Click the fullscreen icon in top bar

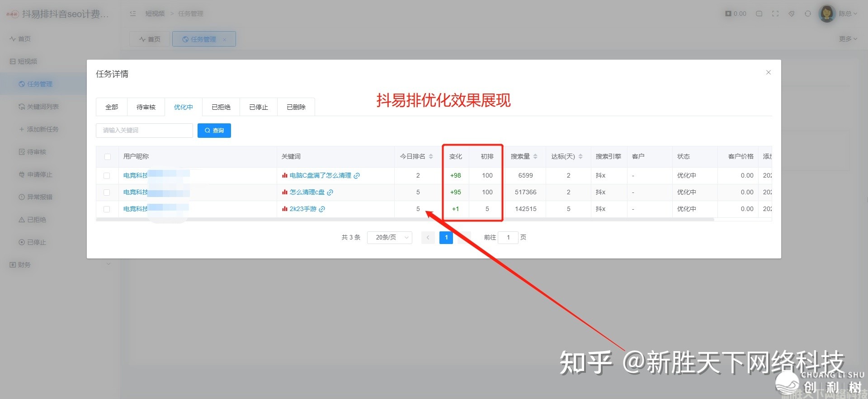[x=775, y=14]
